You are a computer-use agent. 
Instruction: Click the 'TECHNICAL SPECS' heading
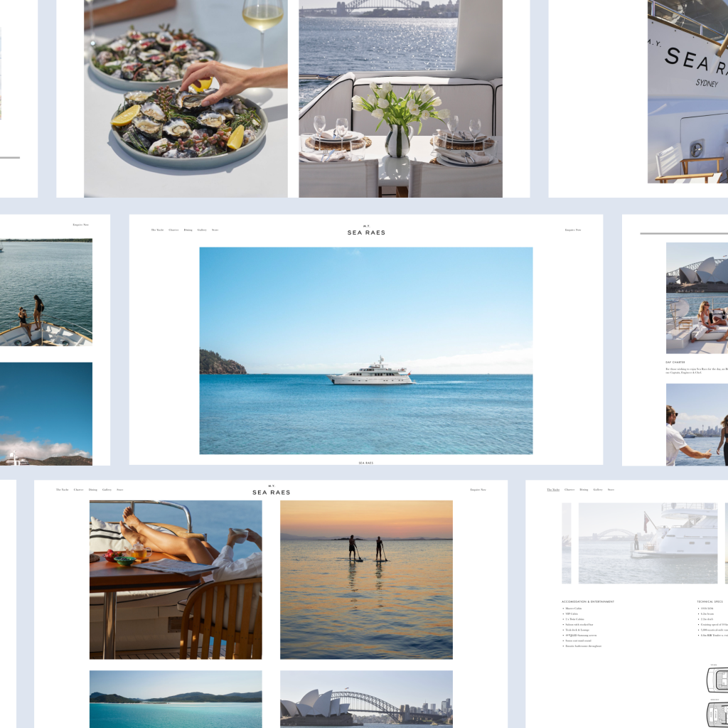tap(710, 601)
